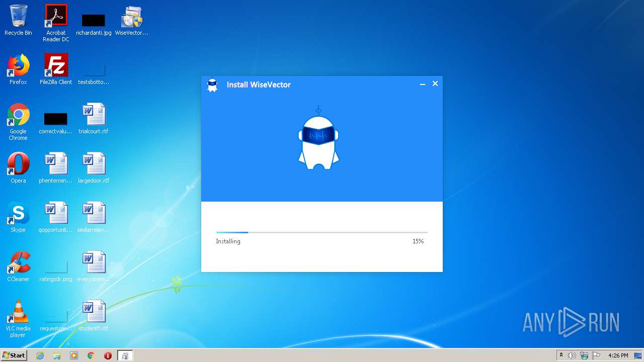This screenshot has height=362, width=644.
Task: Select qopportunit... document icon
Action: pyautogui.click(x=56, y=217)
